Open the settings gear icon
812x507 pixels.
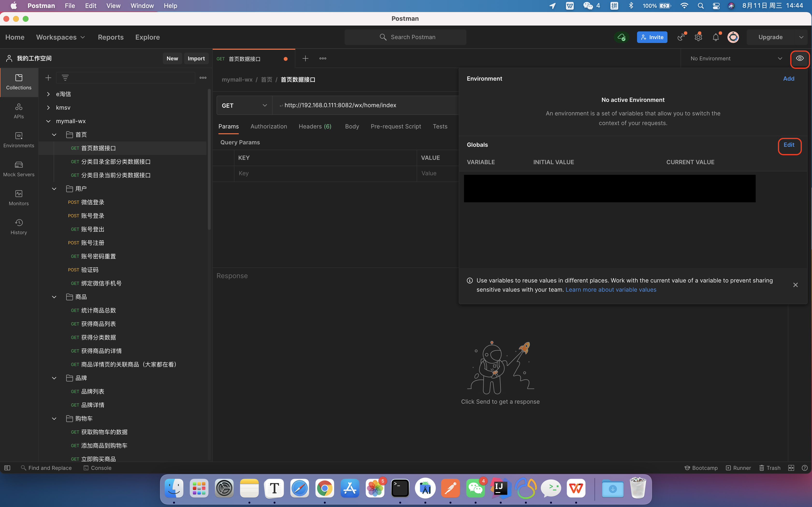pos(698,37)
